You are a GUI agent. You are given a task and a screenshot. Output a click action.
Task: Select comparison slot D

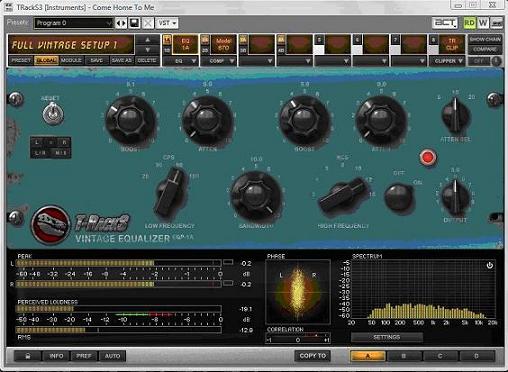click(476, 356)
